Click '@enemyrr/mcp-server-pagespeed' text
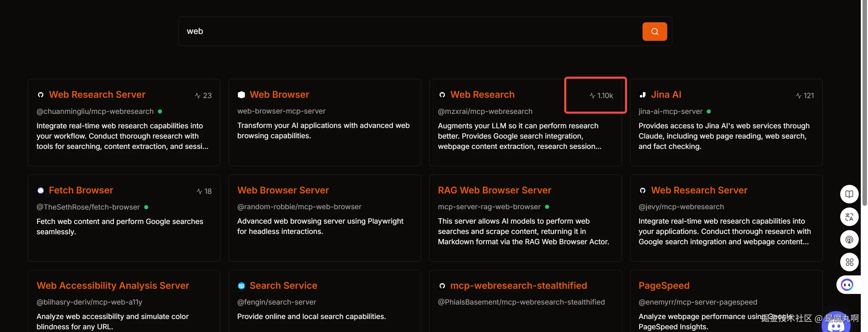Screen dimensions: 868x332 point(698,302)
